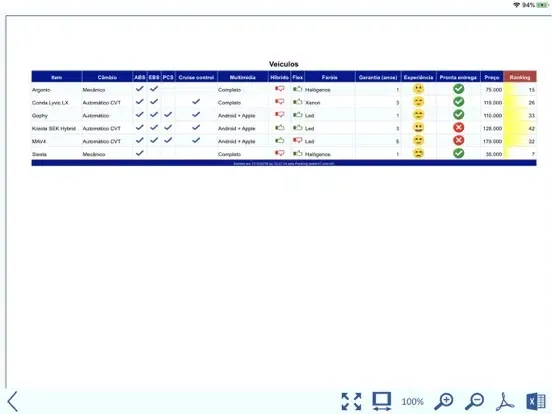Click the Item column header
The width and height of the screenshot is (552, 414).
click(57, 77)
